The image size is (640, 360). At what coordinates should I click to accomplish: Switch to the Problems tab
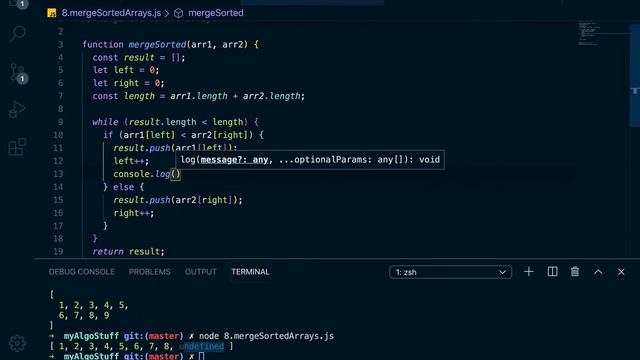[150, 272]
